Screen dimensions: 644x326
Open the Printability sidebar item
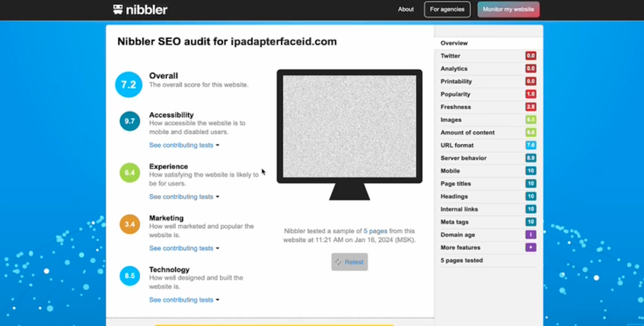pos(488,81)
